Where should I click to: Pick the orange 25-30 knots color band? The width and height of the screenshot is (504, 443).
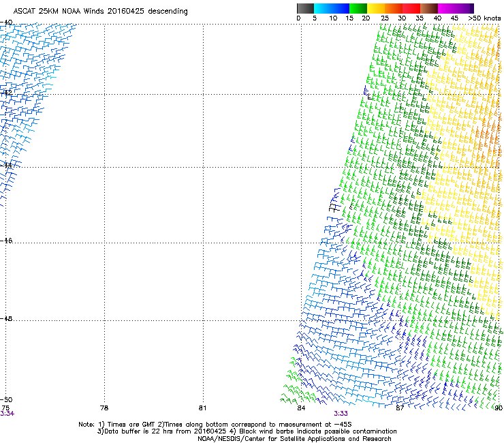[394, 8]
